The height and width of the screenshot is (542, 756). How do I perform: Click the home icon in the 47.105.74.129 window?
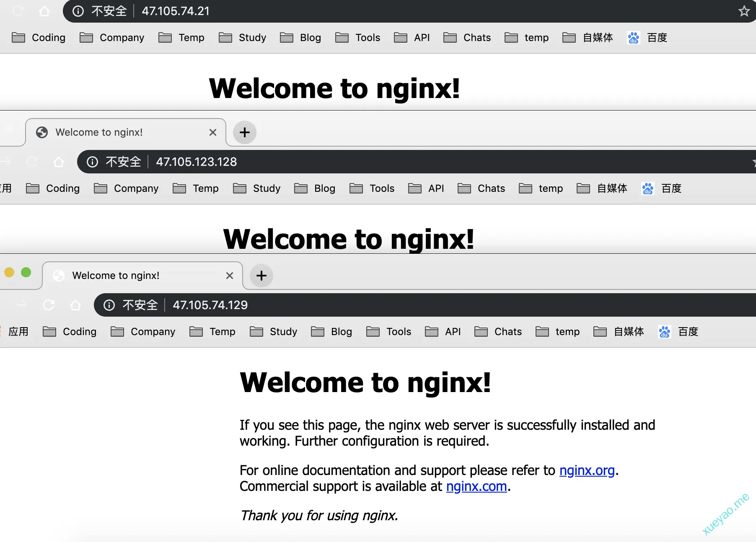75,305
